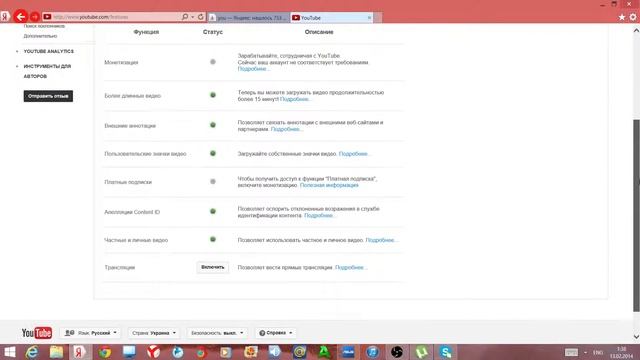The width and height of the screenshot is (640, 360).
Task: Open the browser settings gear icon
Action: click(x=633, y=17)
